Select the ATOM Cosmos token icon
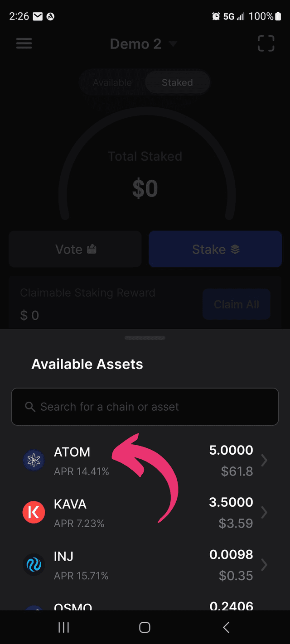290x644 pixels. click(34, 460)
